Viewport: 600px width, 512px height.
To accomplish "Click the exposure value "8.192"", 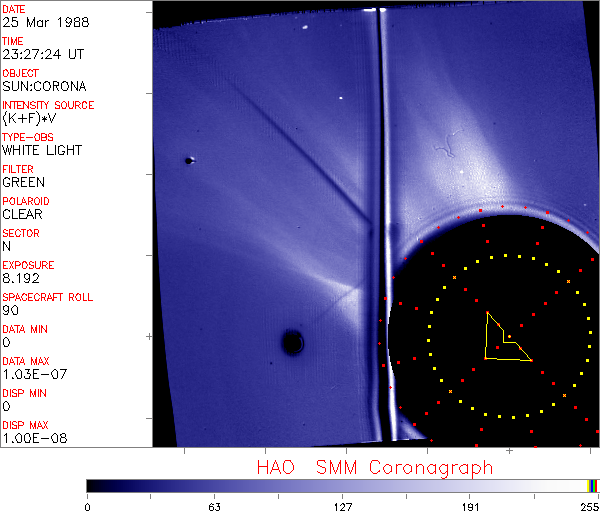I will tap(20, 278).
